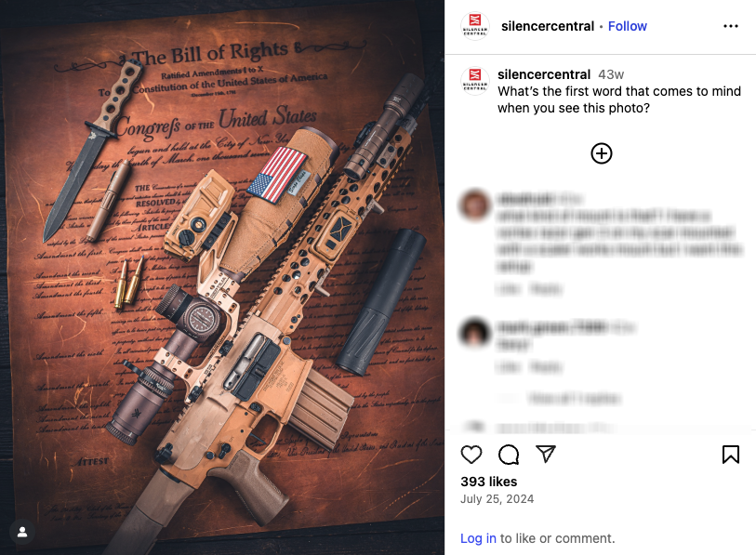Click the 43w timestamp on caption
756x555 pixels.
pyautogui.click(x=611, y=74)
